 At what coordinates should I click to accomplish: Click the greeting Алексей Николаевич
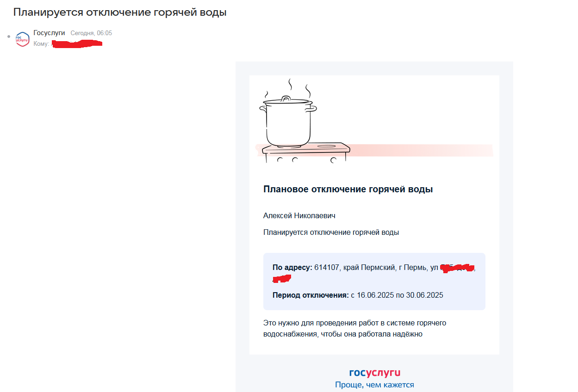299,216
